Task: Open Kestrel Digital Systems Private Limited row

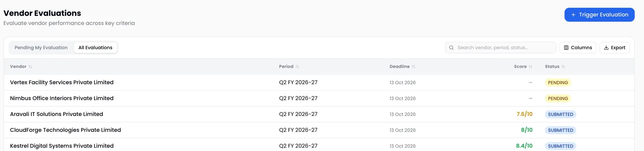Action: coord(319,145)
